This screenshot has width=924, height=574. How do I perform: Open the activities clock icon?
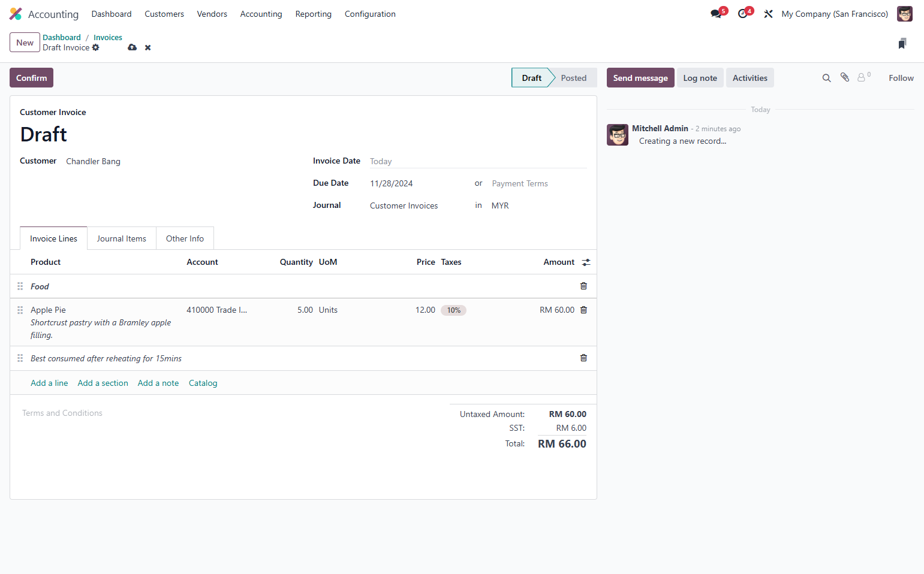pyautogui.click(x=743, y=14)
